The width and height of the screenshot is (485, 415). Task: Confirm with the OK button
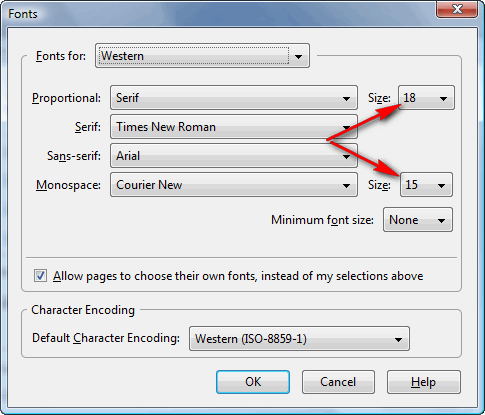(x=253, y=382)
